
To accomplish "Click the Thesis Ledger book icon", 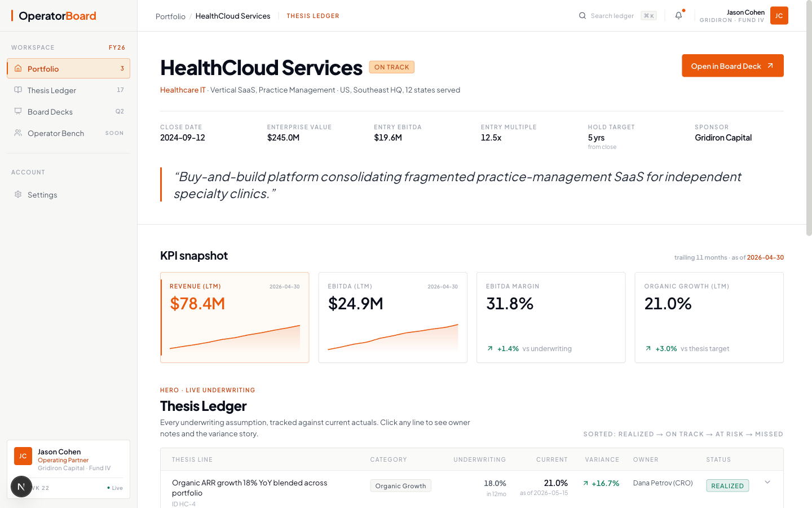I will pyautogui.click(x=18, y=90).
